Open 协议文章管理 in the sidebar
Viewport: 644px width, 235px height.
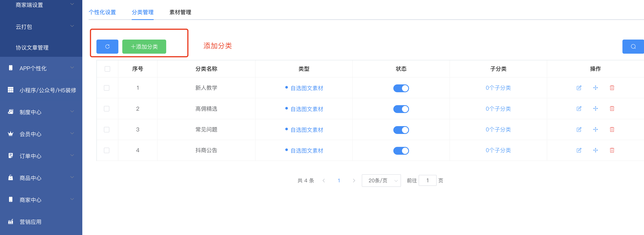pos(32,47)
